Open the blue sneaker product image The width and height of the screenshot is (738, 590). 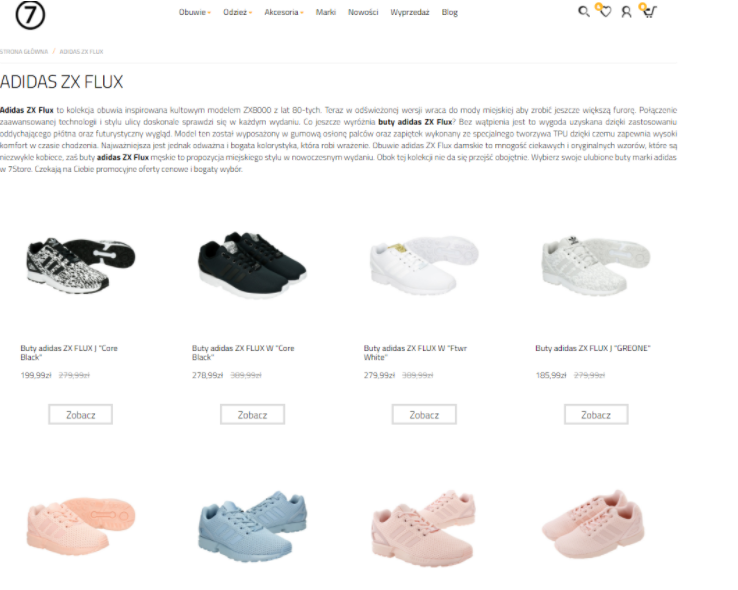(252, 526)
